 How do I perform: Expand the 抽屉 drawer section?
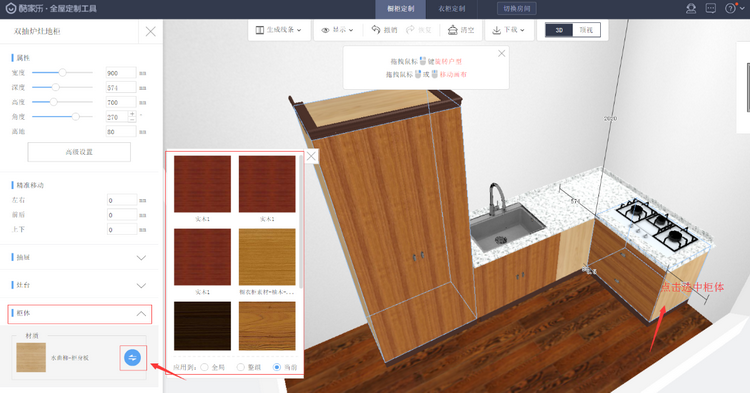click(x=79, y=258)
